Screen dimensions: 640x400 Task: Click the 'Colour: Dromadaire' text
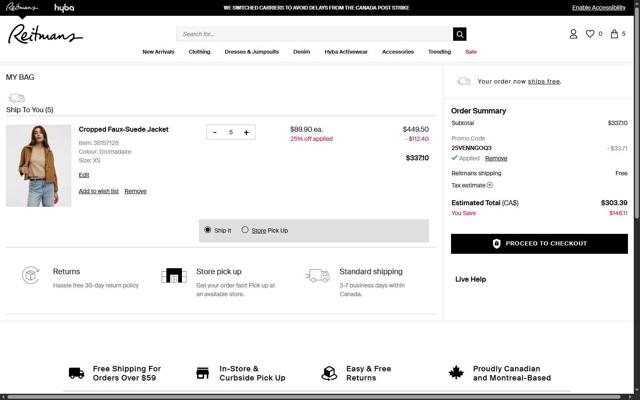coord(105,152)
